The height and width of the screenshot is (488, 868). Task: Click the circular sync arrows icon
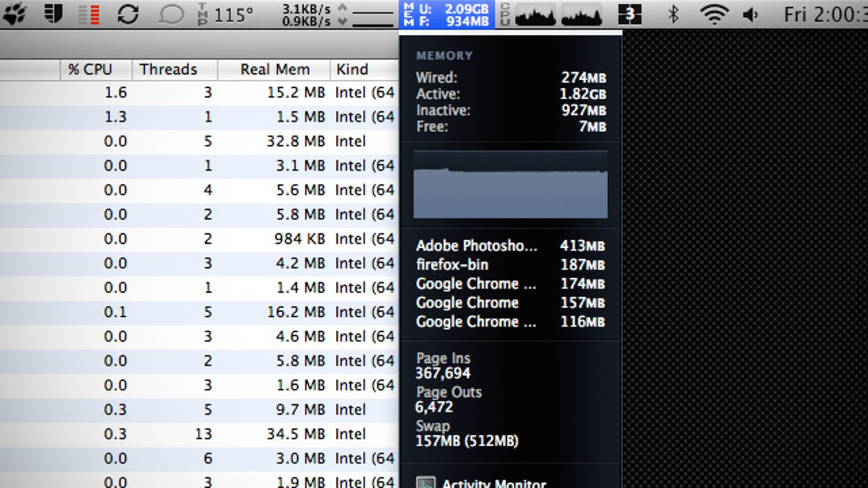click(x=128, y=14)
